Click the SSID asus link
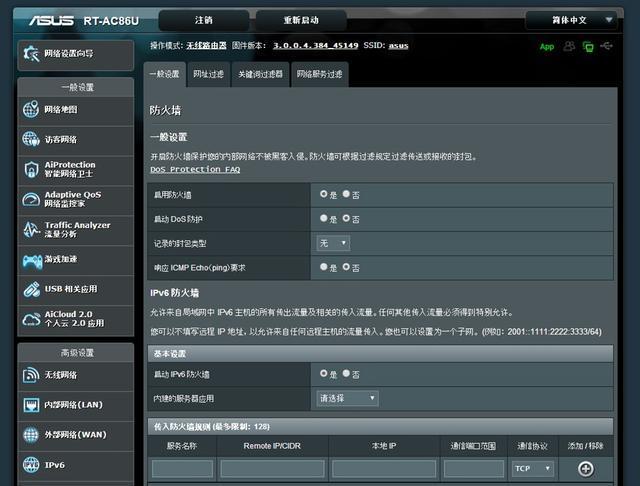Viewport: 640px width, 486px height. click(398, 45)
